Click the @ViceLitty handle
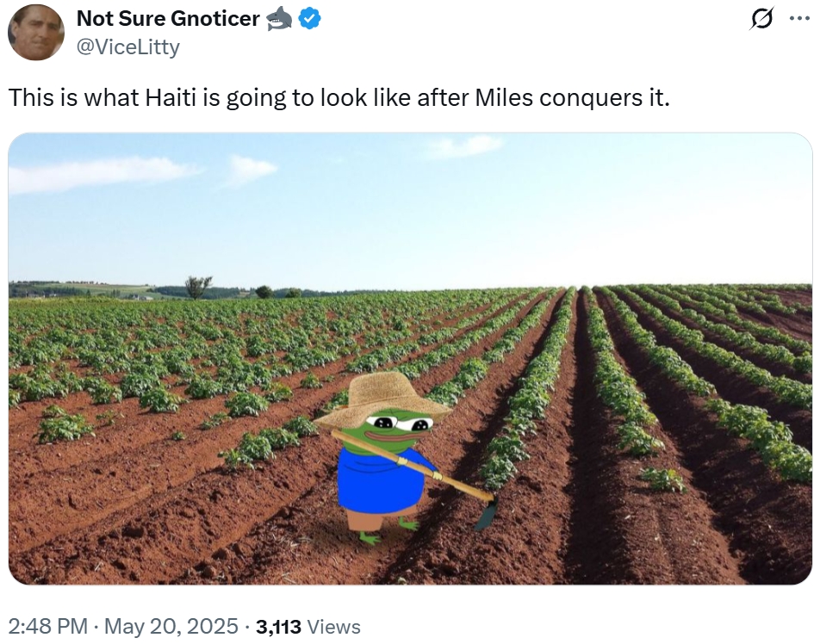This screenshot has width=820, height=644. (x=128, y=46)
